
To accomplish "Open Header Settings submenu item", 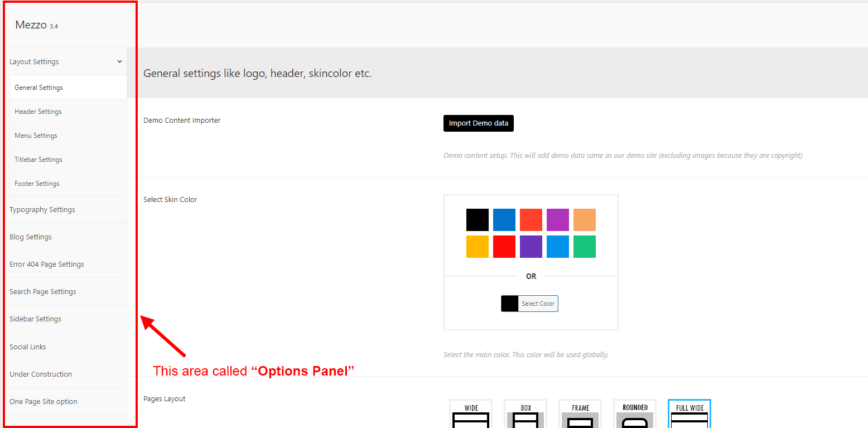I will click(x=38, y=112).
